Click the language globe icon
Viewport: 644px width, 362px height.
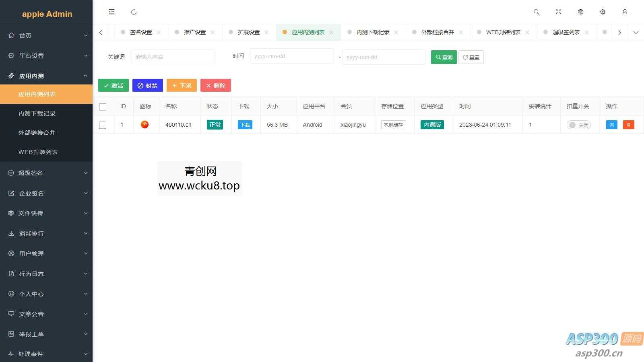(580, 12)
